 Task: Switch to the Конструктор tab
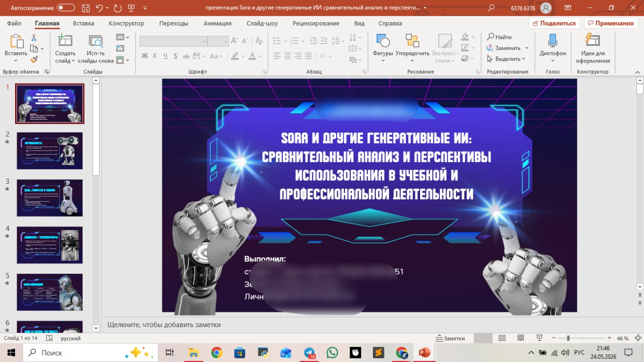tap(126, 23)
